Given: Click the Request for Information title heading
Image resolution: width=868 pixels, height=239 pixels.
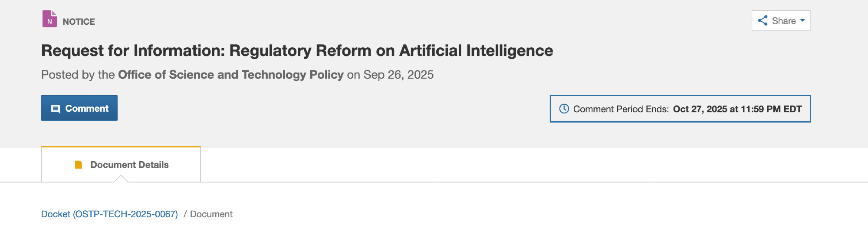Looking at the screenshot, I should tap(297, 51).
